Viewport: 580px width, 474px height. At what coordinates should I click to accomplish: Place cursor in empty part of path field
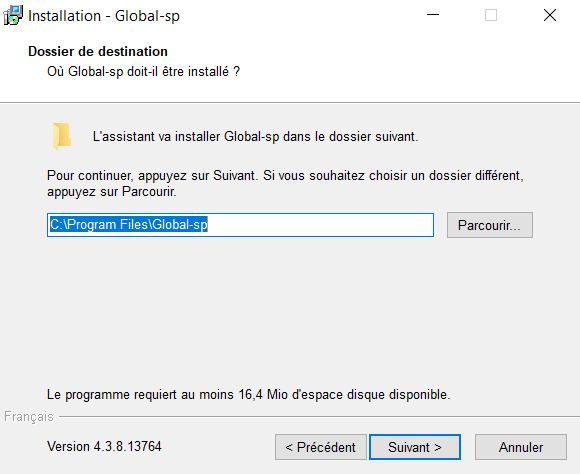[x=320, y=225]
